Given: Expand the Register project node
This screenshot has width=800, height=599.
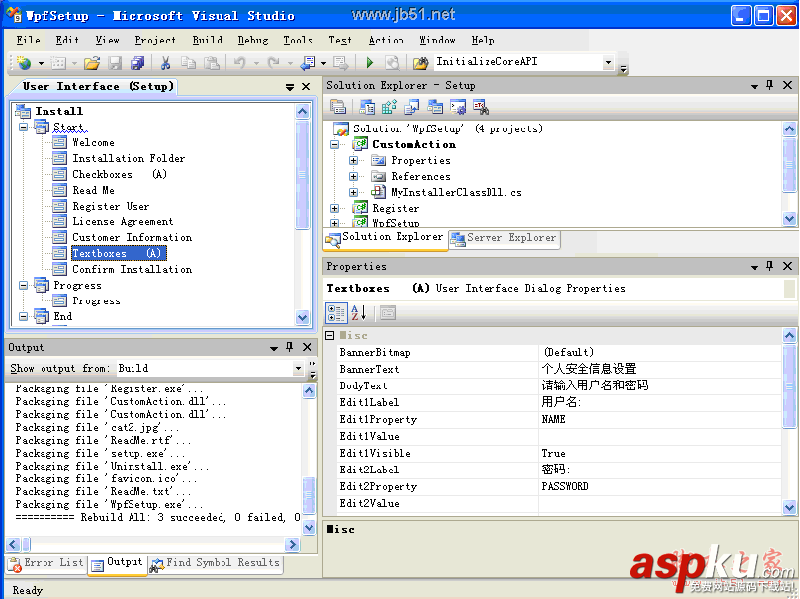Looking at the screenshot, I should click(x=335, y=208).
